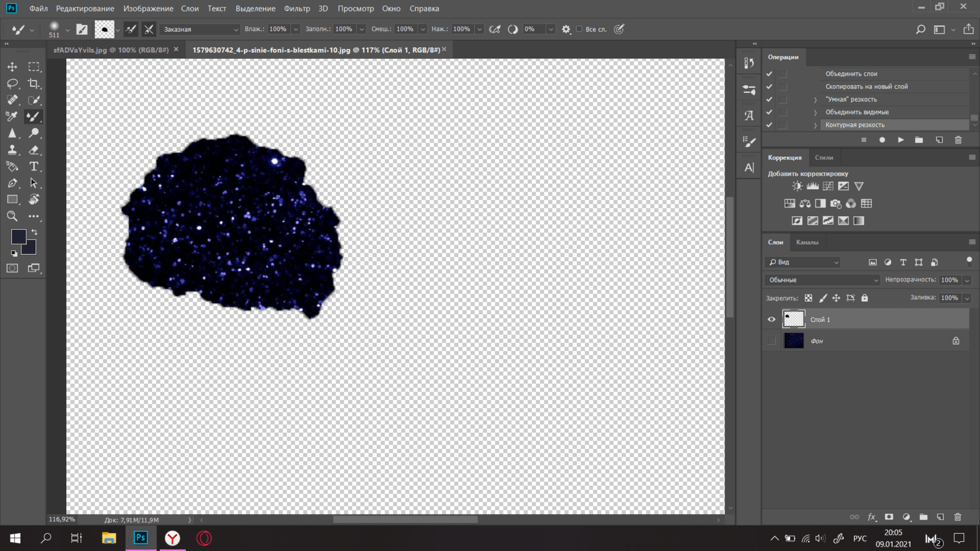Screen dimensions: 980x551
Task: Select the Rectangle shape tool
Action: 12,200
